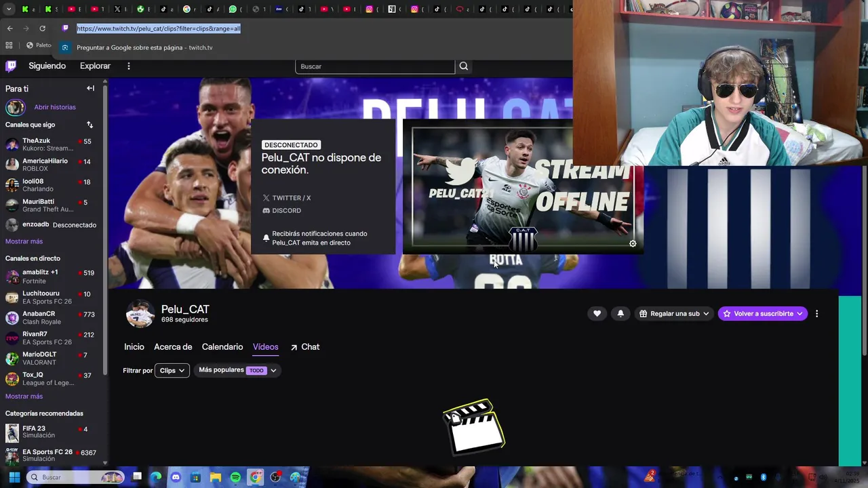Screen dimensions: 868x488
Task: Click Pelu_CAT profile avatar
Action: [x=140, y=314]
